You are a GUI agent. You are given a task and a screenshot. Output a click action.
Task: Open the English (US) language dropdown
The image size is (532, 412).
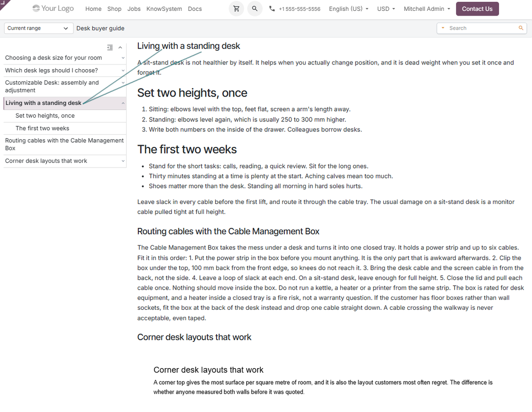[x=348, y=9]
